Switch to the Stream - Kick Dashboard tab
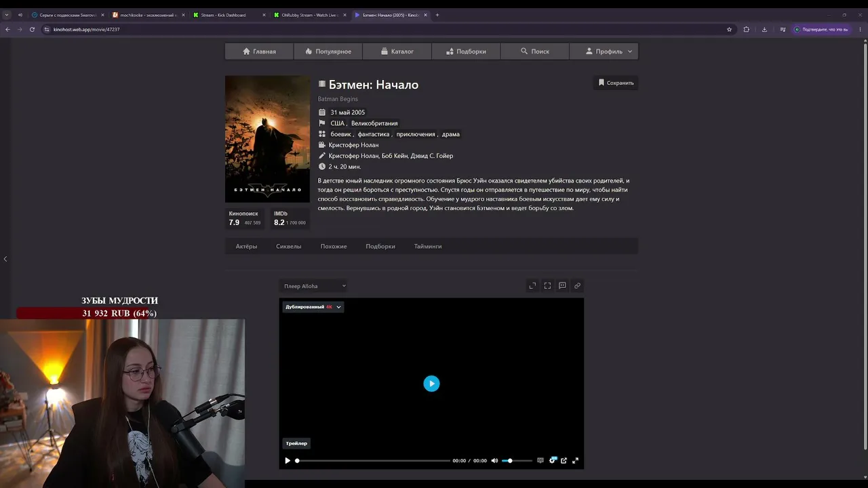Screen dimensions: 868x488 [229, 15]
